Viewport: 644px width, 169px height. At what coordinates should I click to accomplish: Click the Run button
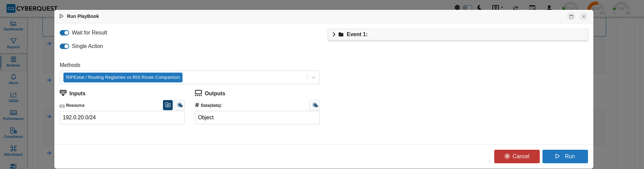coord(565,156)
